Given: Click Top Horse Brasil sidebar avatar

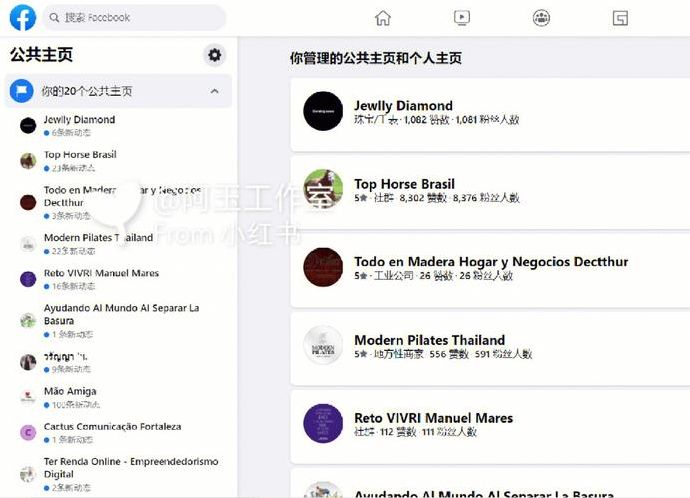Looking at the screenshot, I should pyautogui.click(x=28, y=161).
